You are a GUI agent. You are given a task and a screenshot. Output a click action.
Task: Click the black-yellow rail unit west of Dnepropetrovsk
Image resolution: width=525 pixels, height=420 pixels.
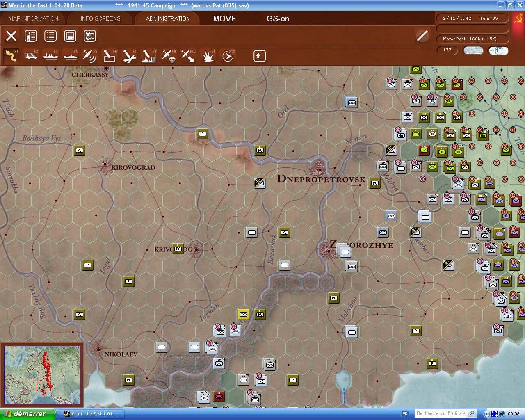[259, 183]
